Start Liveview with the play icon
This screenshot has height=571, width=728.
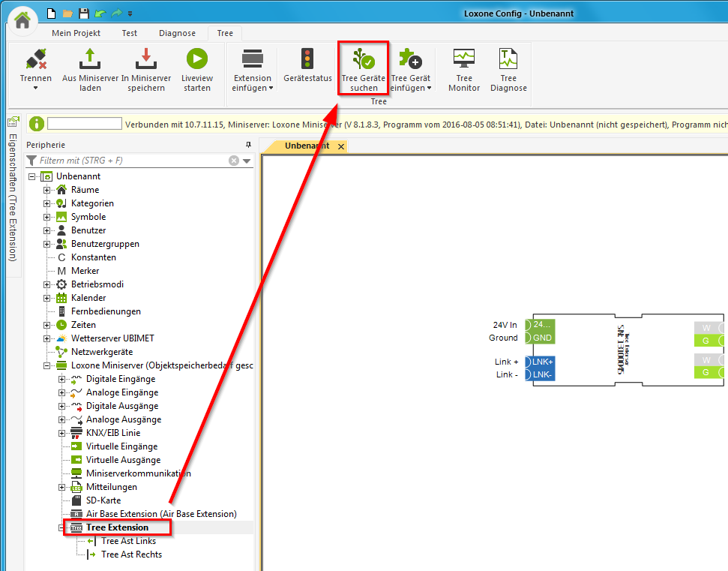tap(197, 60)
